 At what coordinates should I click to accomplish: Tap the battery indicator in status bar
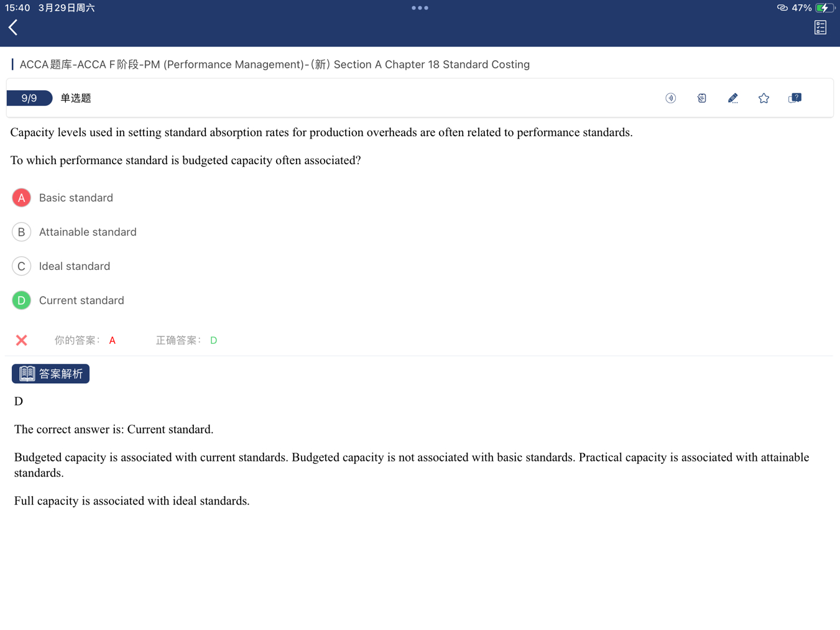pyautogui.click(x=824, y=8)
